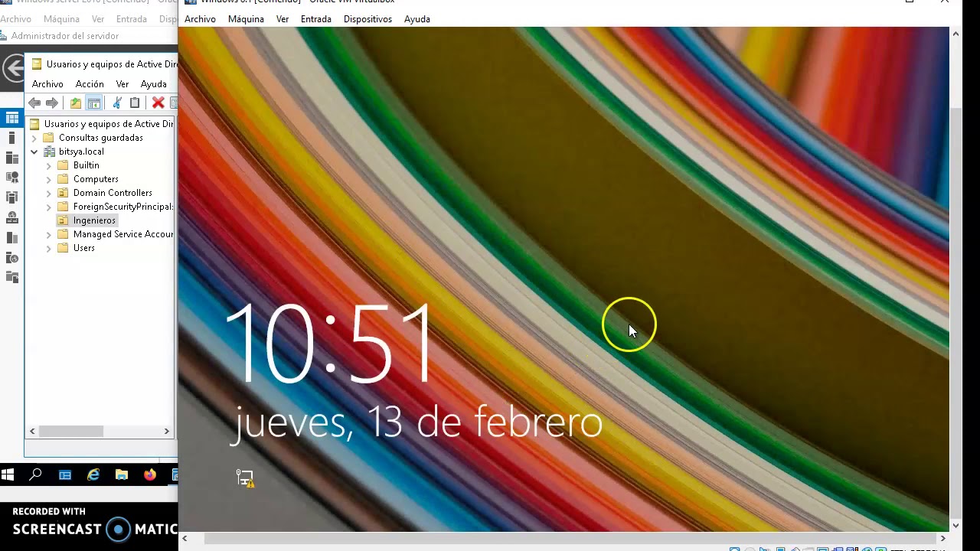Screen dimensions: 980x551
Task: Click the Cut scissors icon
Action: [117, 103]
